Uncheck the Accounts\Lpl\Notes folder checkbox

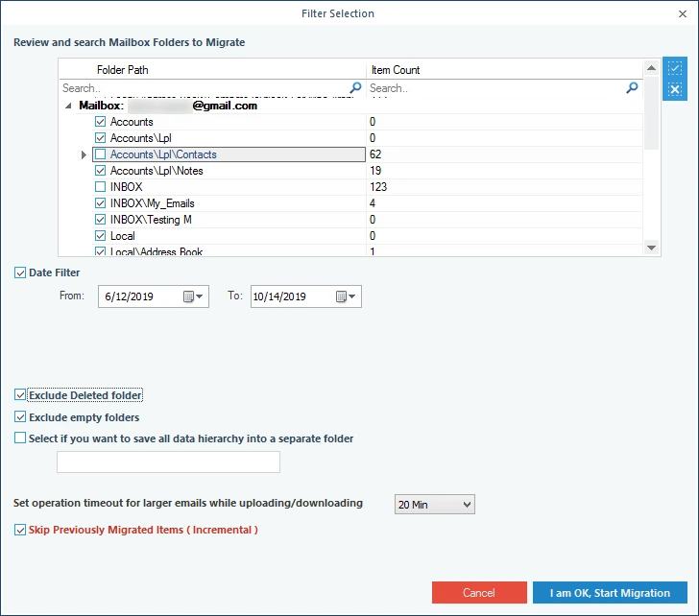pyautogui.click(x=100, y=171)
